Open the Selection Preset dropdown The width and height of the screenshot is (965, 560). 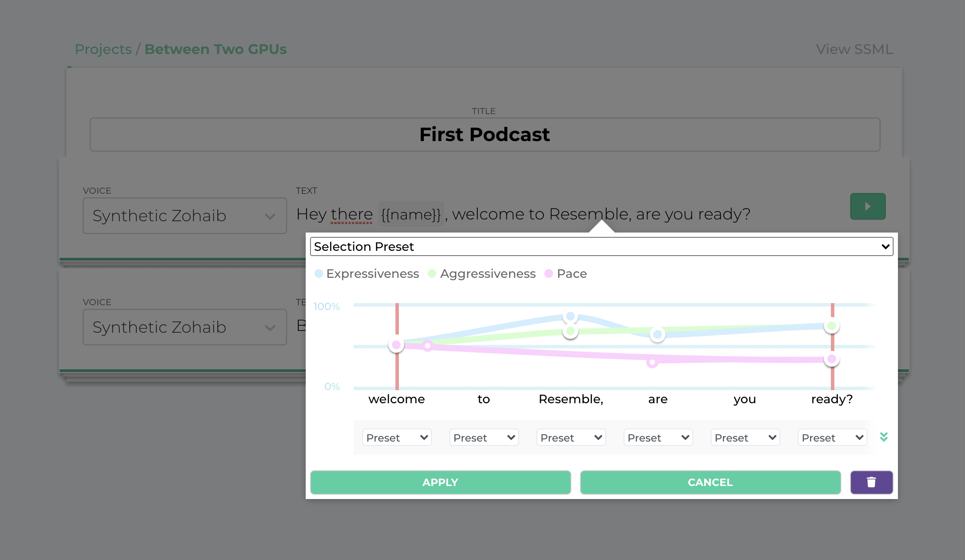click(x=601, y=246)
